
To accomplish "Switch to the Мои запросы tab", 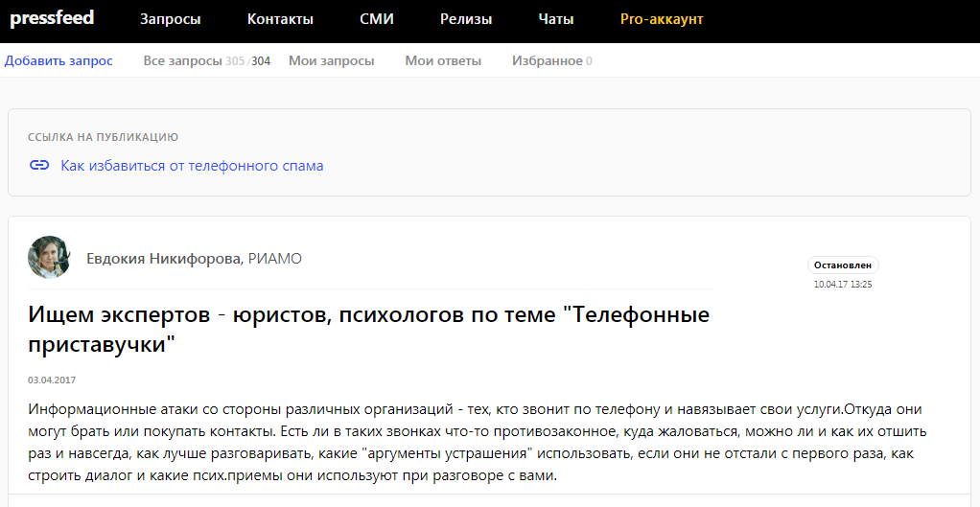I will tap(331, 60).
